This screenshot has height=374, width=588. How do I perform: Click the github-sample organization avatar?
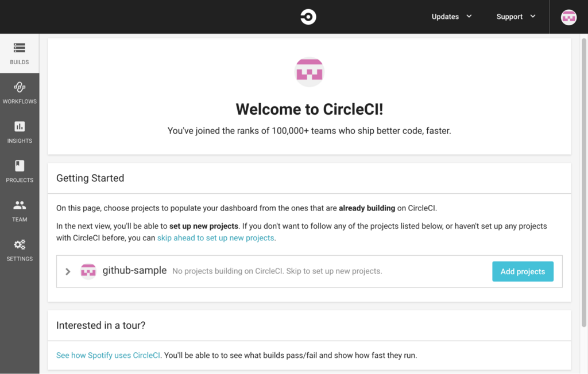(x=88, y=271)
